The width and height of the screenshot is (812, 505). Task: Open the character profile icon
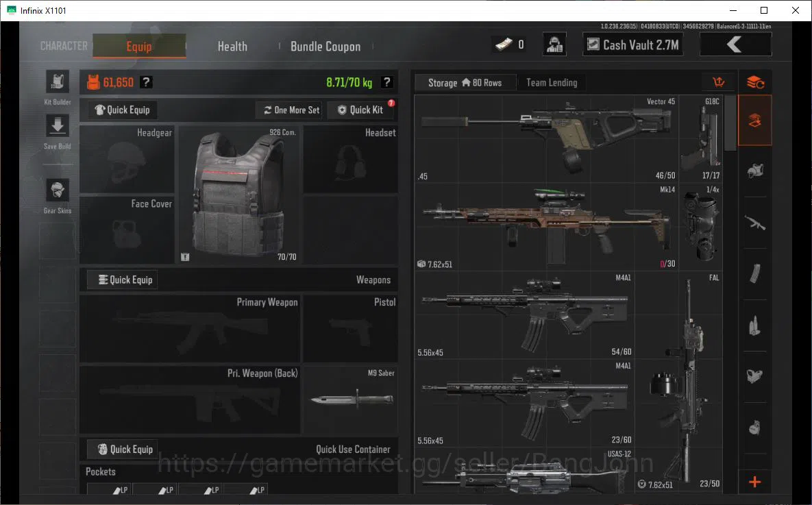coord(554,45)
